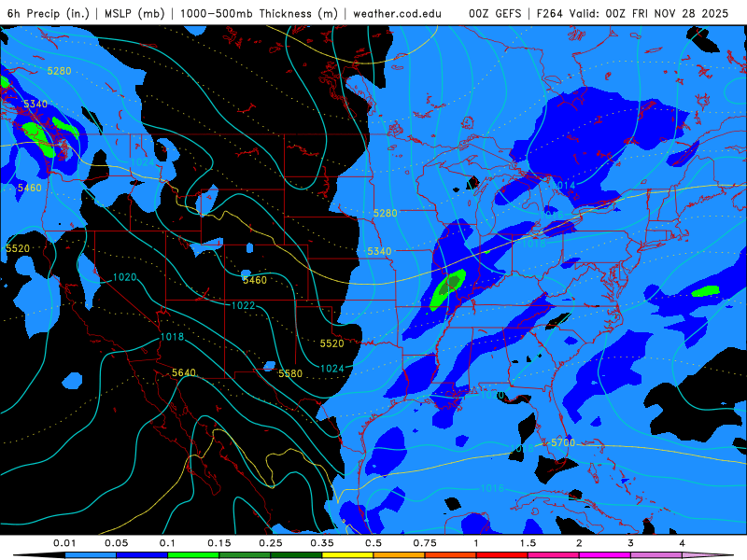Select the medium green 0.15 legend swatch

(245, 555)
